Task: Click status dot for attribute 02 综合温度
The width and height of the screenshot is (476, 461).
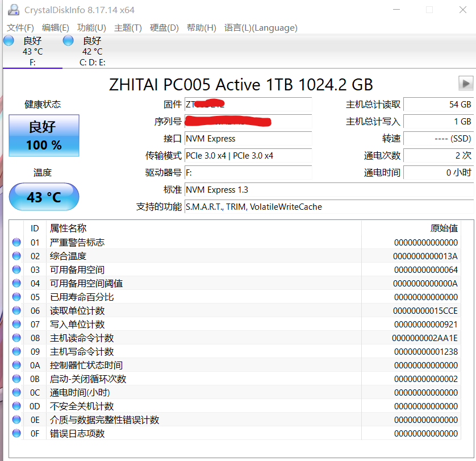Action: (x=16, y=256)
